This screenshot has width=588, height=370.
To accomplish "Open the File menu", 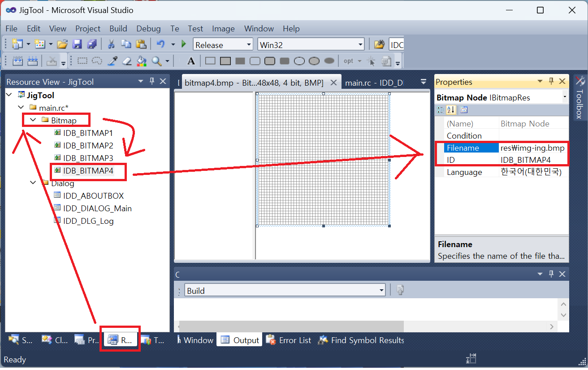I will click(11, 28).
